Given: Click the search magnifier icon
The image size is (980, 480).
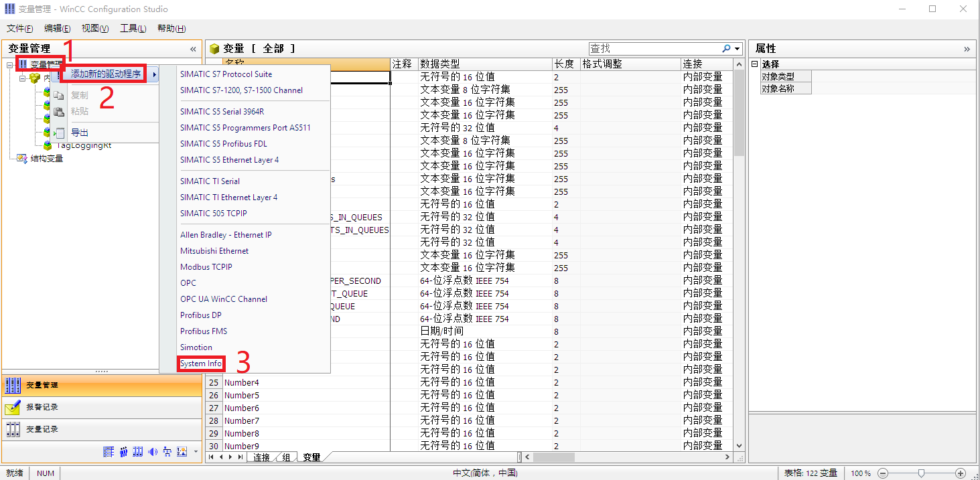Looking at the screenshot, I should click(726, 49).
